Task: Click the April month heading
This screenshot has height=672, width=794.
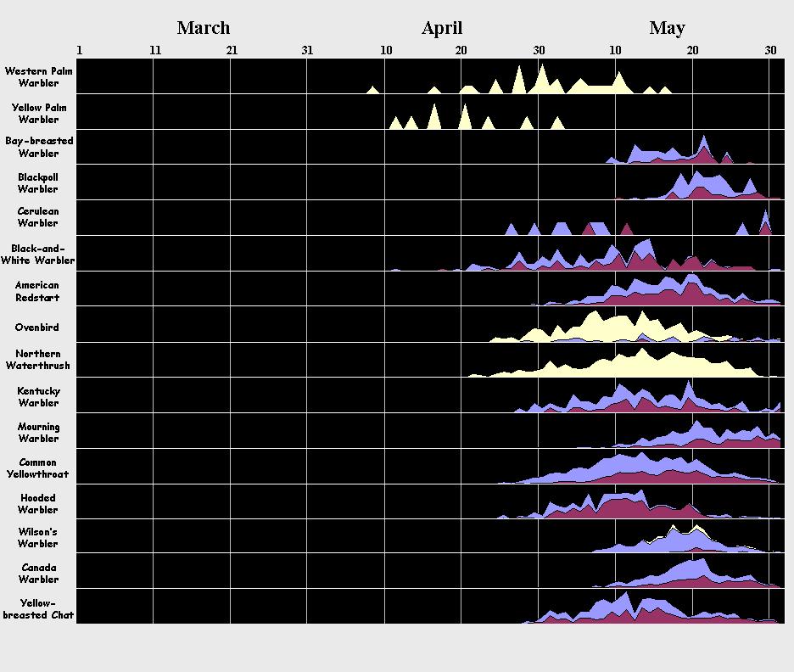Action: [x=441, y=28]
